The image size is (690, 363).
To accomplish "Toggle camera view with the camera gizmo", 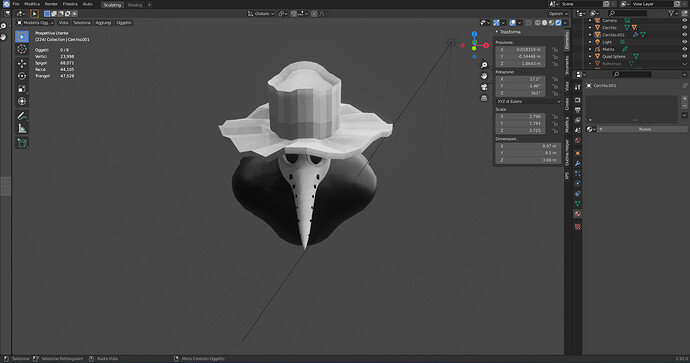I will point(484,87).
